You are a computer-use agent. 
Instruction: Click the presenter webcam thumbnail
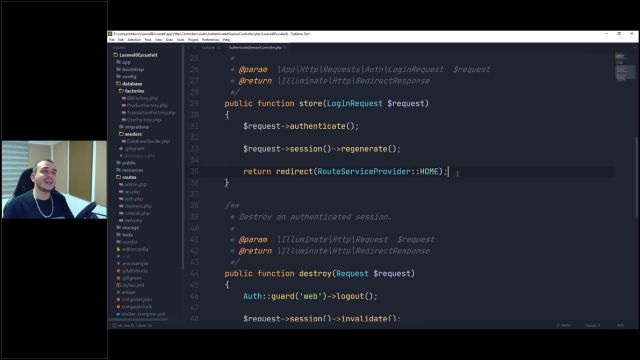[54, 180]
